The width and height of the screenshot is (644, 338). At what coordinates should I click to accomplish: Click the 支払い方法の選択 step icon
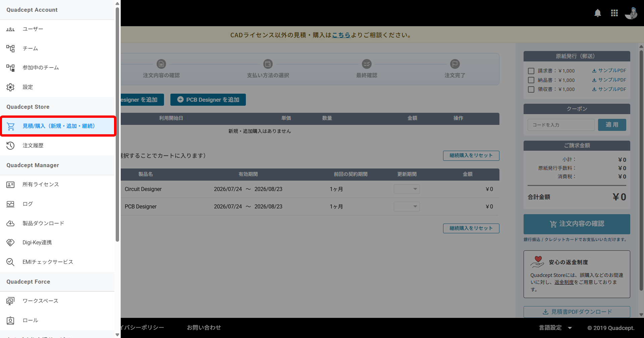pos(268,64)
